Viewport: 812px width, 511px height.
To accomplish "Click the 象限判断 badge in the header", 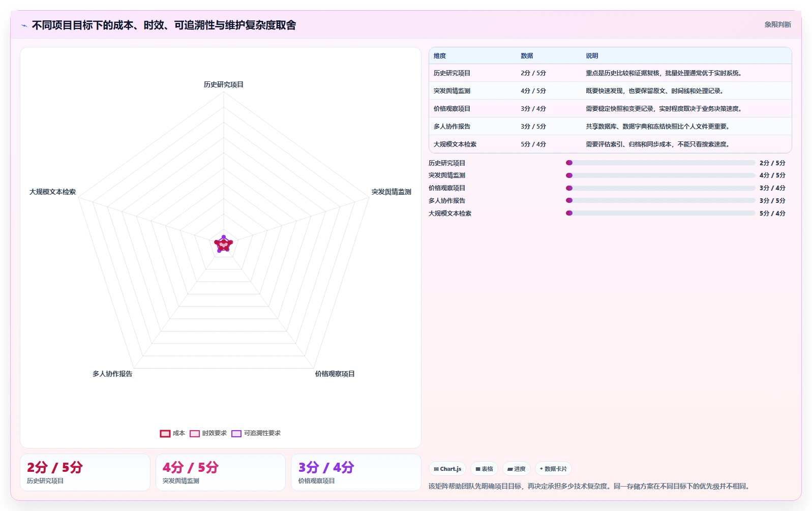I will click(777, 24).
